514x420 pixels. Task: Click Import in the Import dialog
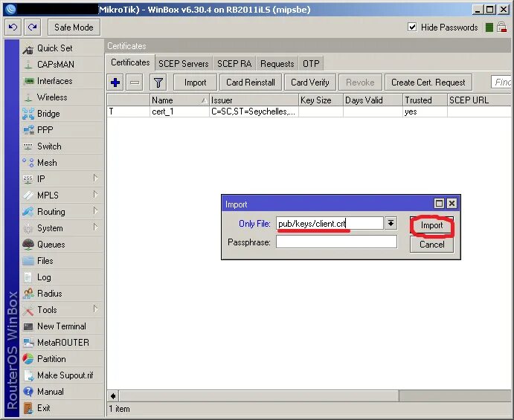431,225
